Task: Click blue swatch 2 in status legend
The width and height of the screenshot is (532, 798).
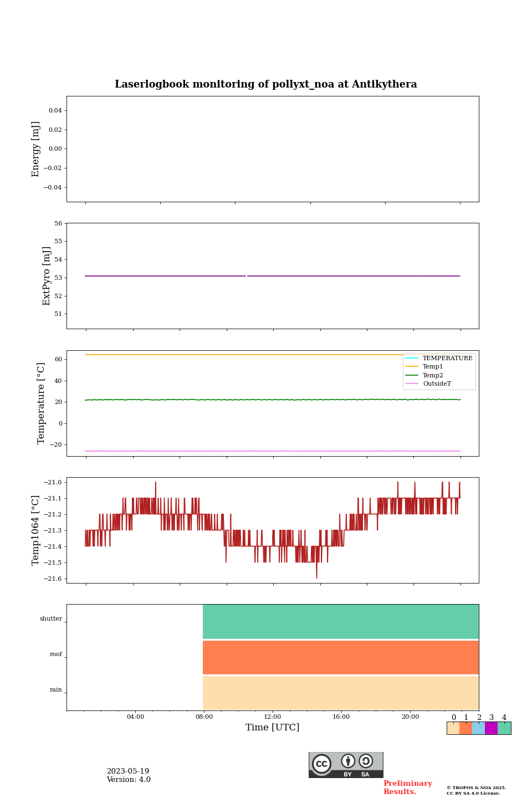Action: 478,728
